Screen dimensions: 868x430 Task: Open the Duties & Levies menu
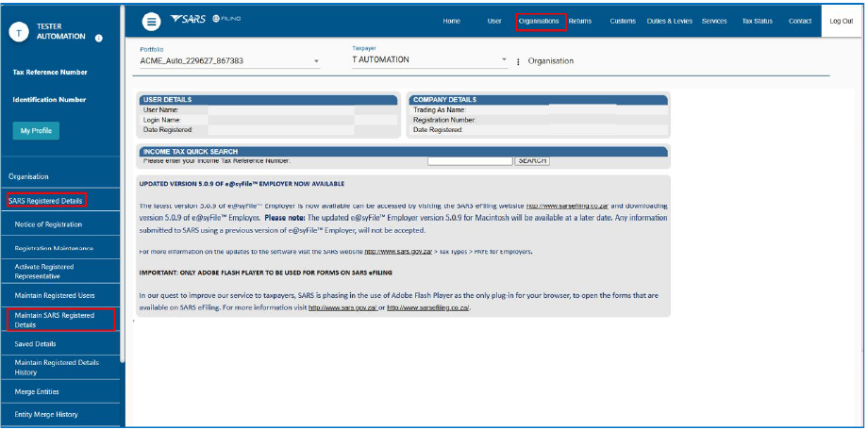pyautogui.click(x=668, y=21)
